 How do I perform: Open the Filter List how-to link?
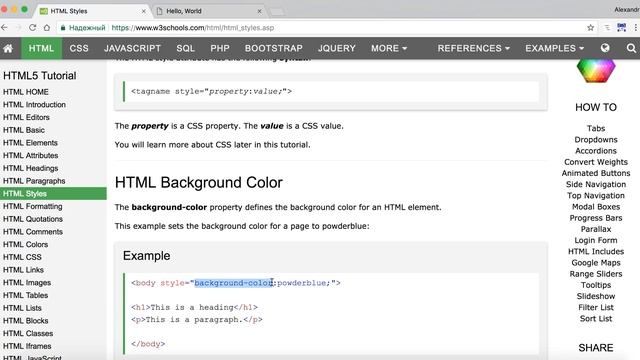[596, 307]
